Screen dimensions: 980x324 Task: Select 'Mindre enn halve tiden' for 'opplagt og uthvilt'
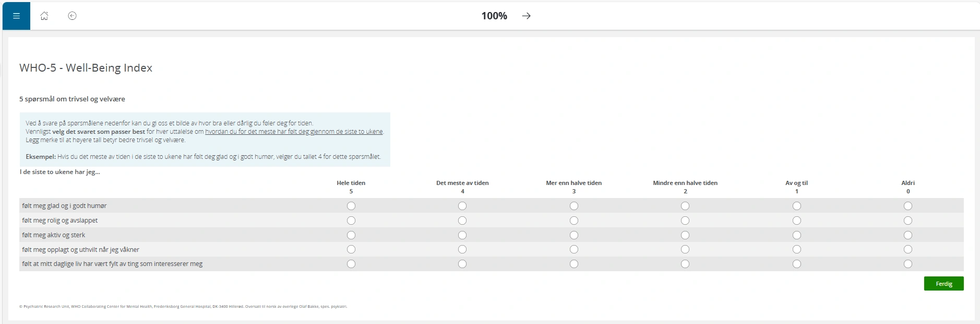(x=685, y=249)
